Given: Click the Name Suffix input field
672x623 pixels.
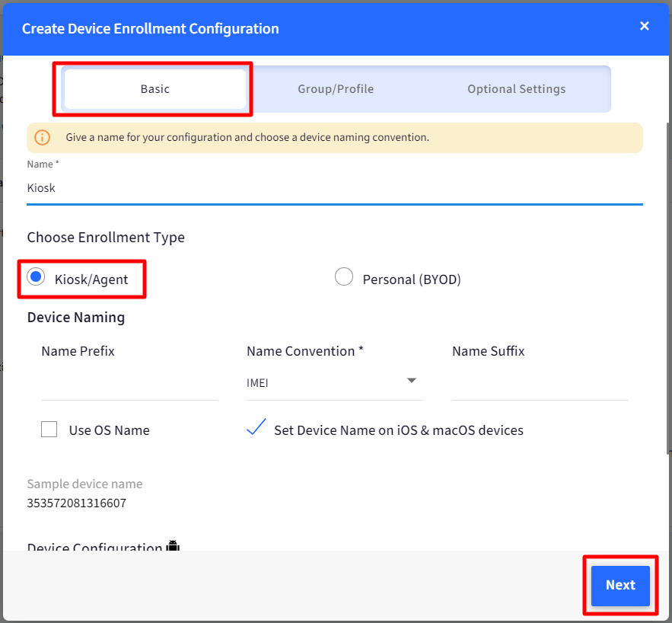Looking at the screenshot, I should (x=540, y=383).
